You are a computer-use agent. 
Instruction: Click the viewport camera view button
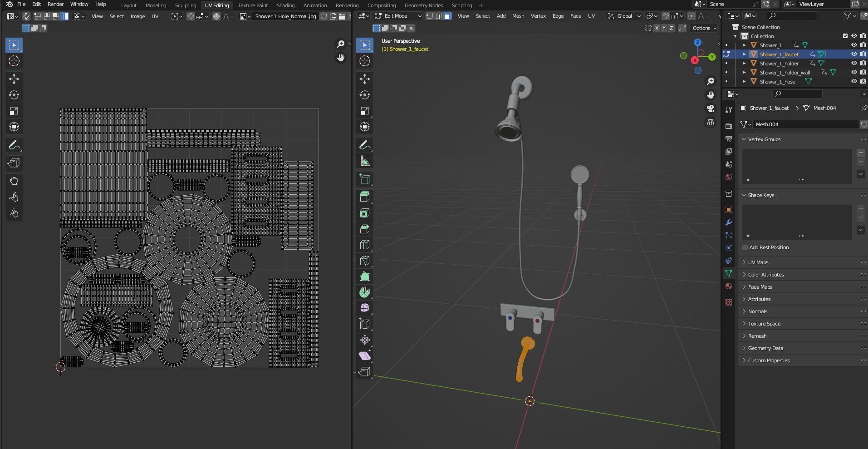pos(711,109)
